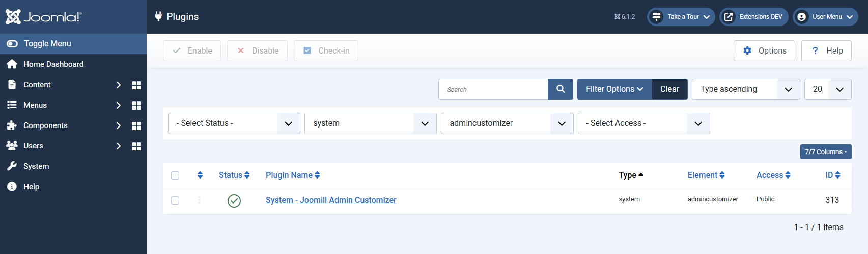Click the Disable toolbar button
Screen dimensions: 868x254
point(257,51)
